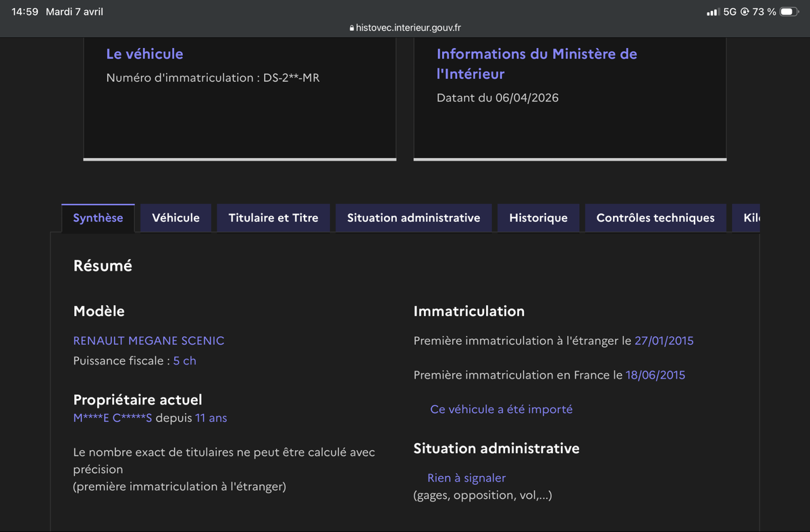Switch to the Véhicule tab
Screen dimensions: 810x532
(x=175, y=217)
